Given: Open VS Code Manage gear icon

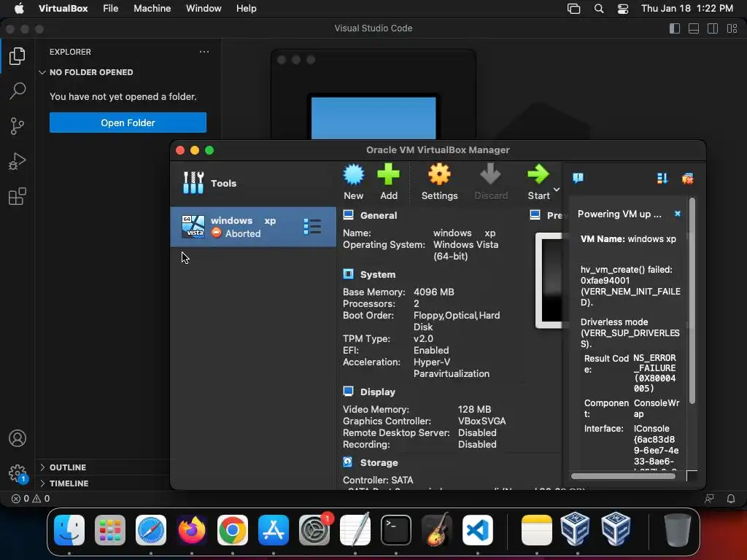Looking at the screenshot, I should coord(18,473).
